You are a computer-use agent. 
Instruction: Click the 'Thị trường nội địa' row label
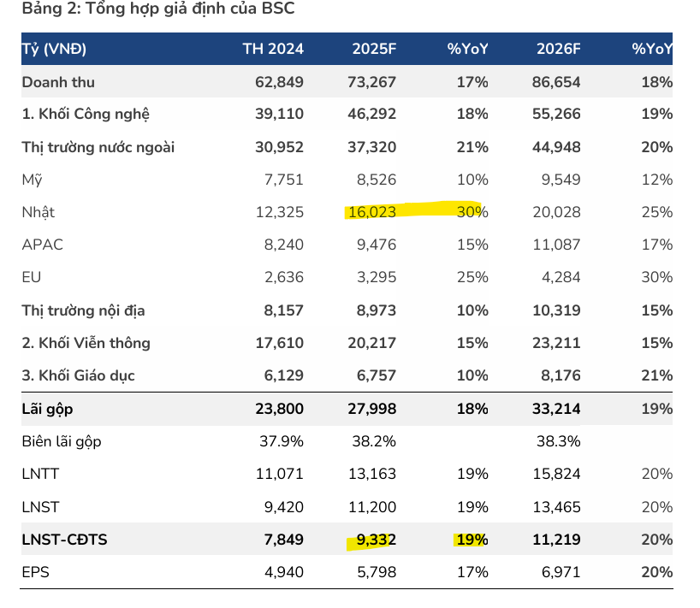[x=89, y=310]
